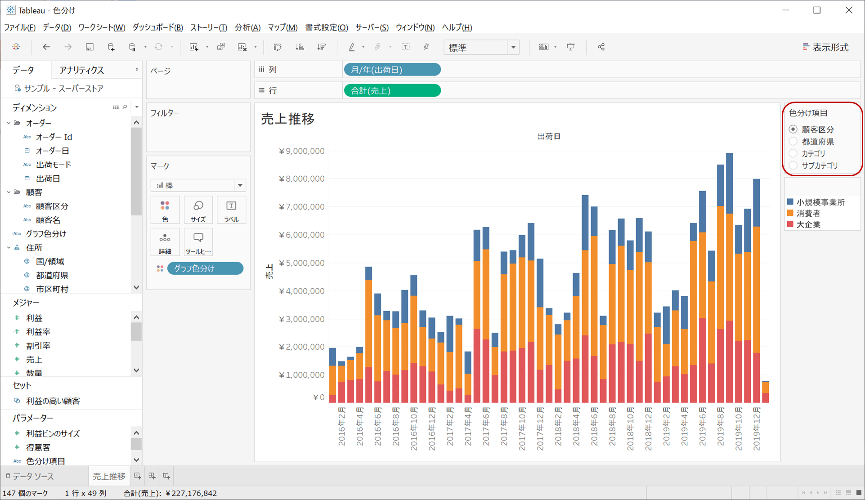
Task: Open the Color shelf on the Marks card
Action: [x=165, y=210]
